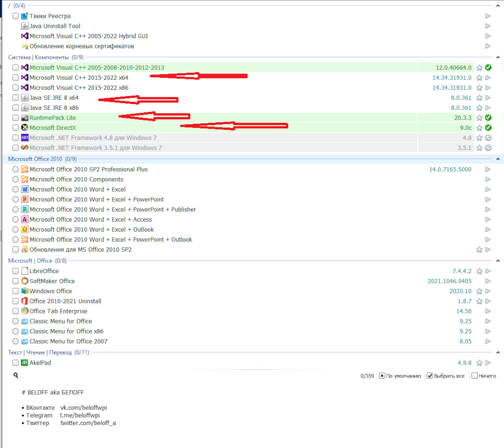Toggle the Ничего checkbox
The height and width of the screenshot is (448, 504).
pyautogui.click(x=475, y=376)
